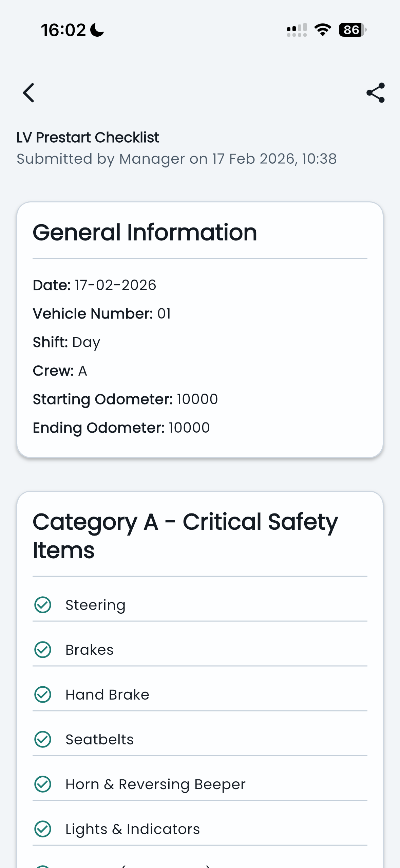The image size is (400, 868).
Task: Toggle the Lights & Indicators check
Action: click(x=43, y=829)
